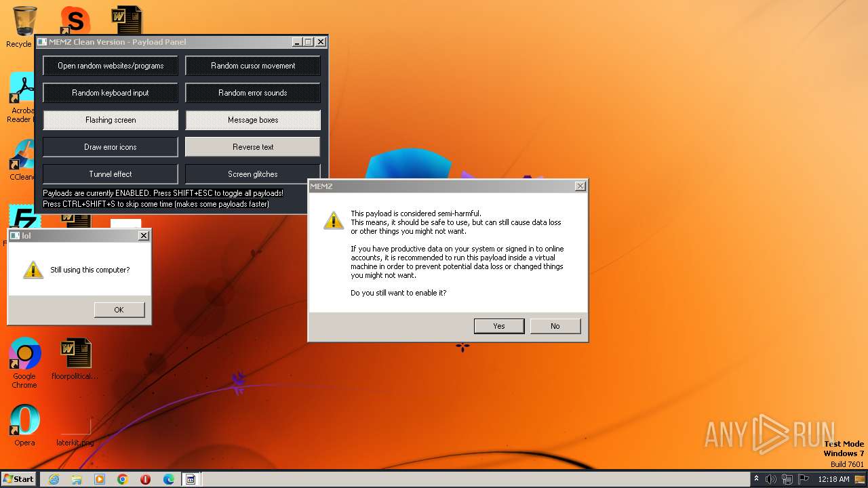Toggle the Open random websites/programs payload
Image resolution: width=868 pixels, height=488 pixels.
111,66
